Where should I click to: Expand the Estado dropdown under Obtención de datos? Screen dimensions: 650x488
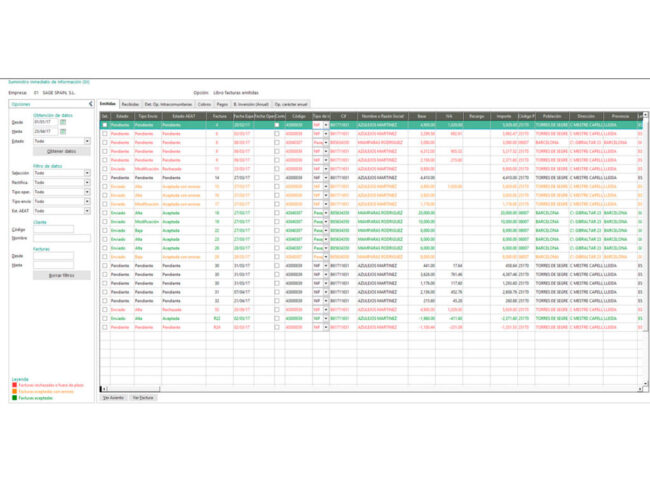87,141
